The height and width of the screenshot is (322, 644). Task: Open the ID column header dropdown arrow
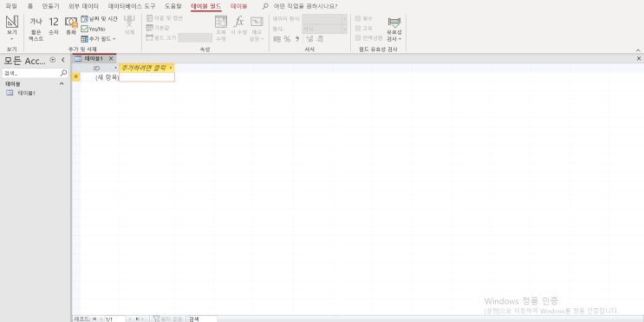(115, 68)
